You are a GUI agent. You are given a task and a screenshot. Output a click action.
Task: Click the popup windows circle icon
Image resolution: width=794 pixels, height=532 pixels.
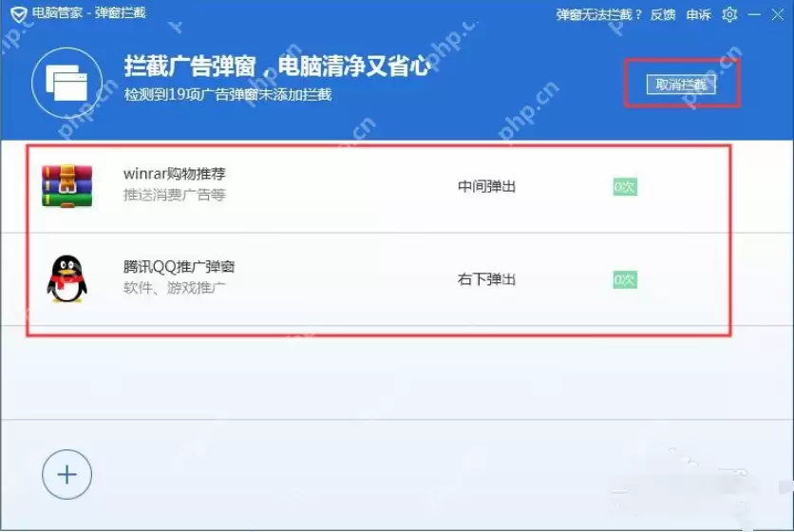point(66,83)
